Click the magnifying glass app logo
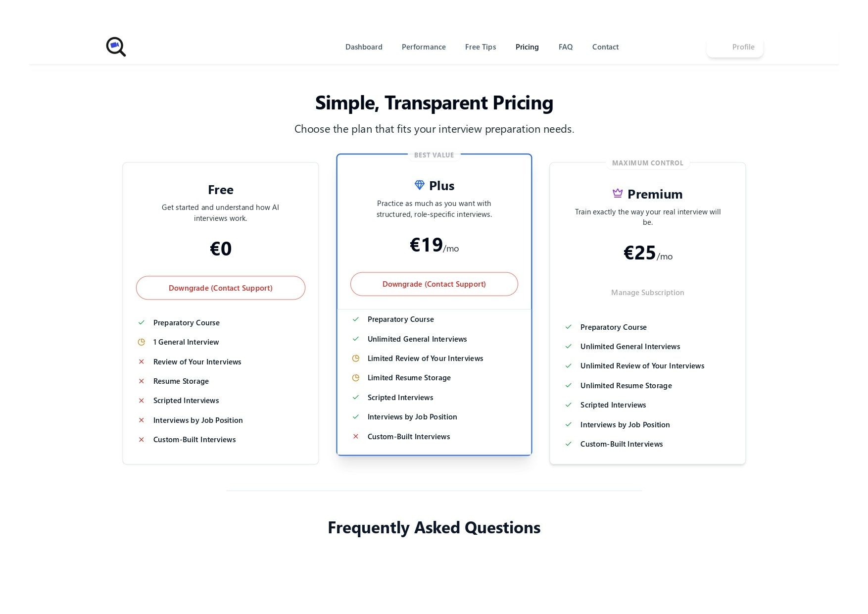The height and width of the screenshot is (614, 868). point(115,46)
